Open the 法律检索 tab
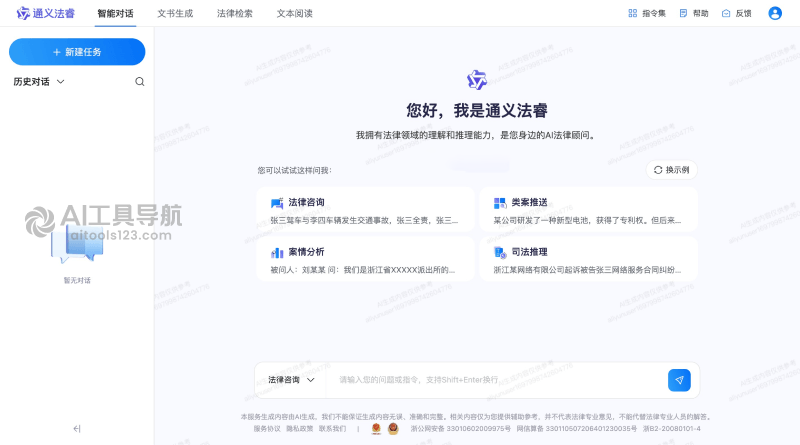The image size is (800, 445). (235, 13)
